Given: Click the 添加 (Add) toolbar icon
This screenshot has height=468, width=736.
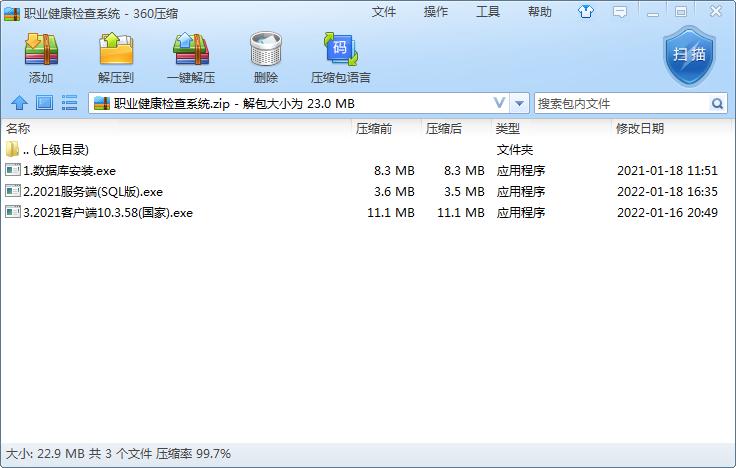Looking at the screenshot, I should point(41,49).
